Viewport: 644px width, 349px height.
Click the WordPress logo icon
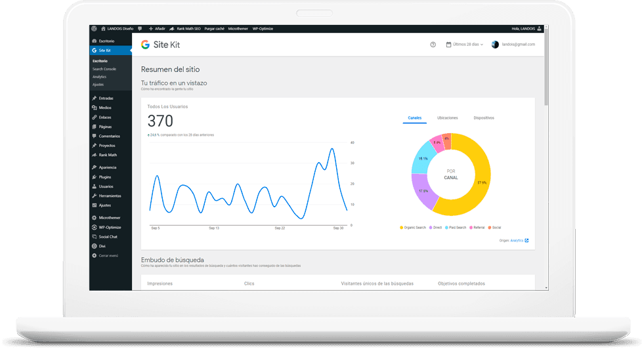94,29
